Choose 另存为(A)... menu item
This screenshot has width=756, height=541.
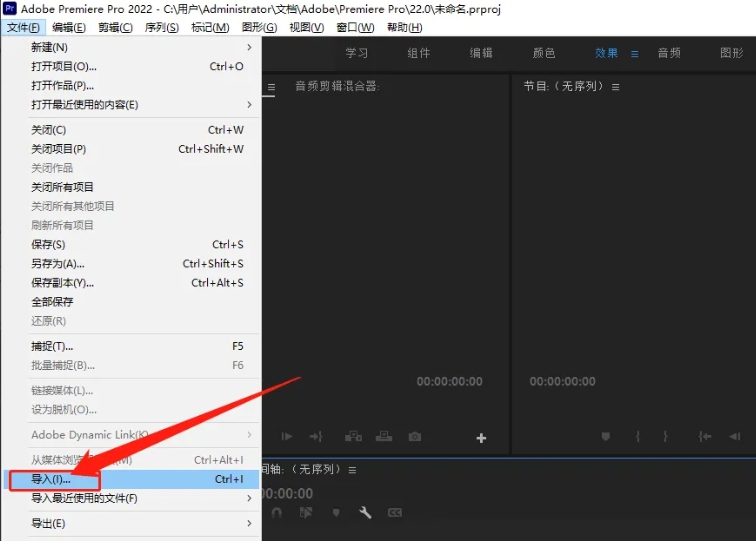pyautogui.click(x=131, y=264)
